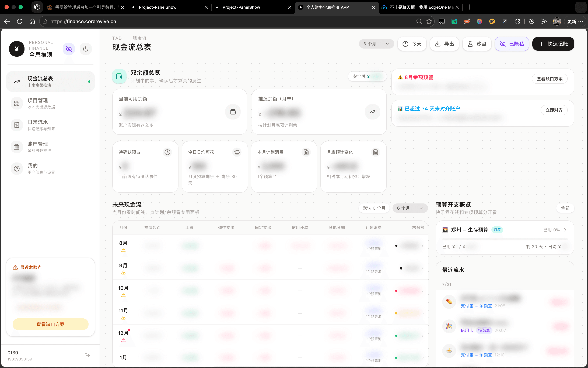Open 现金流总表 in sidebar
Viewport: 588px width, 368px height.
[x=50, y=81]
